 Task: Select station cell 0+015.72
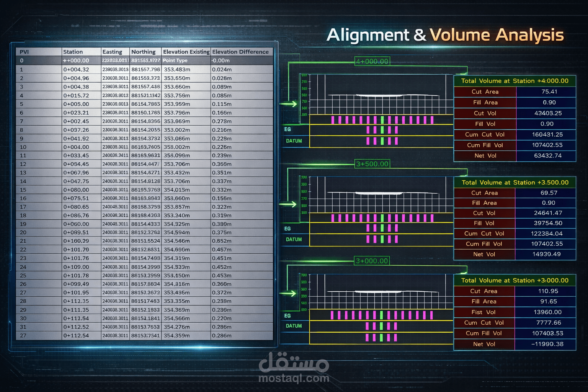point(81,95)
